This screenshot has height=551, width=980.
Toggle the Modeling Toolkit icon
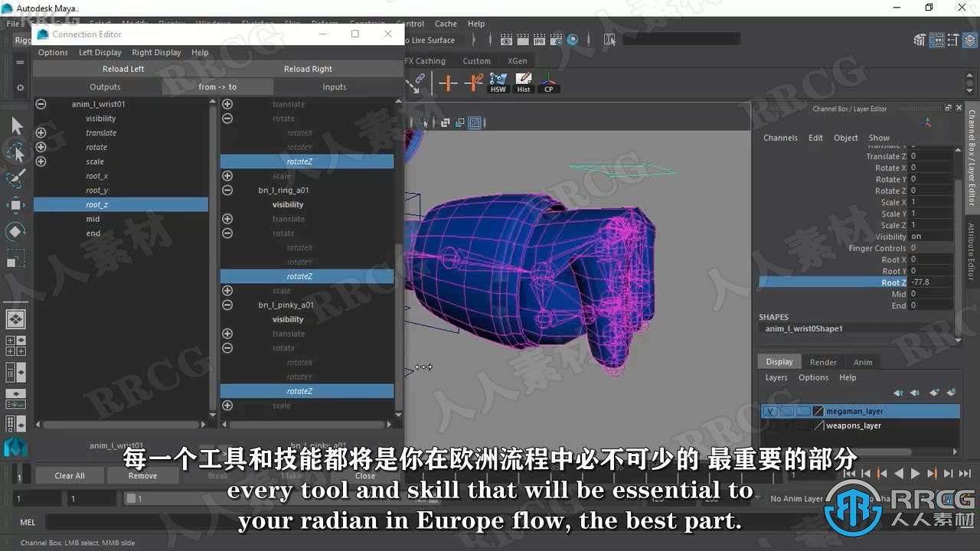tap(920, 40)
